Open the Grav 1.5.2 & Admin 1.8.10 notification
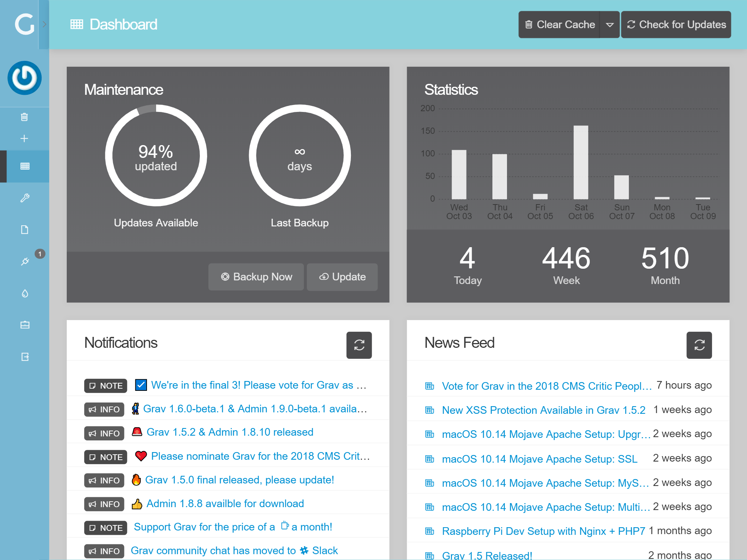747x560 pixels. [230, 432]
